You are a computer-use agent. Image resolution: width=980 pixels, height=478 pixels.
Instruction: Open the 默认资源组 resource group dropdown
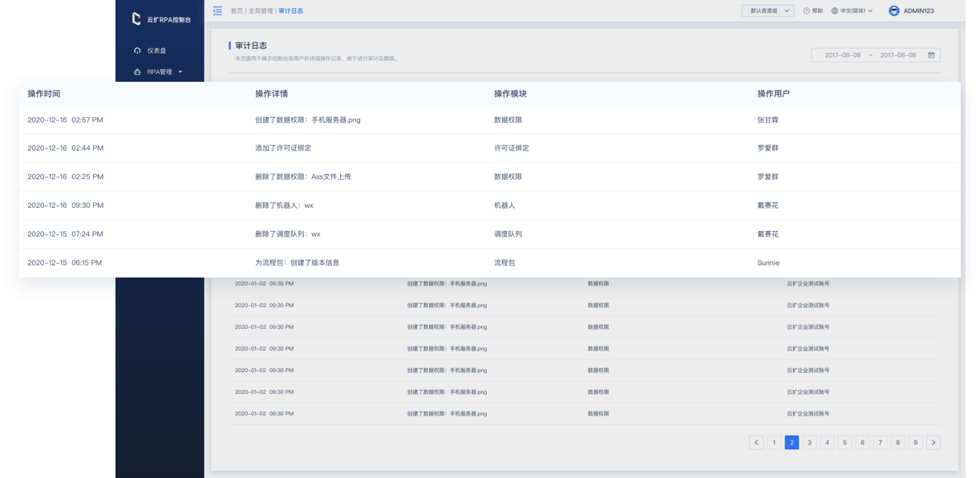767,11
